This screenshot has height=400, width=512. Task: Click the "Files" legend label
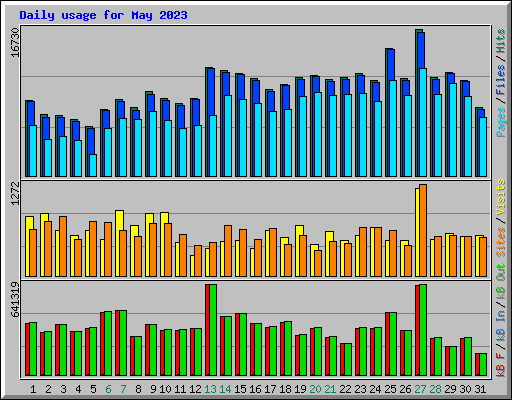coord(501,80)
